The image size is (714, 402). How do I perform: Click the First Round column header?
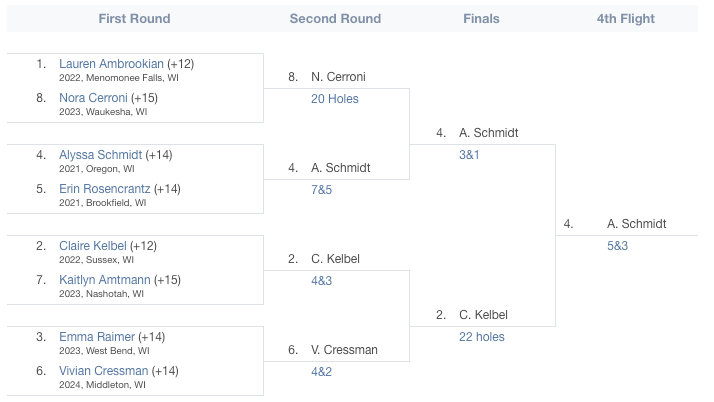click(x=134, y=19)
